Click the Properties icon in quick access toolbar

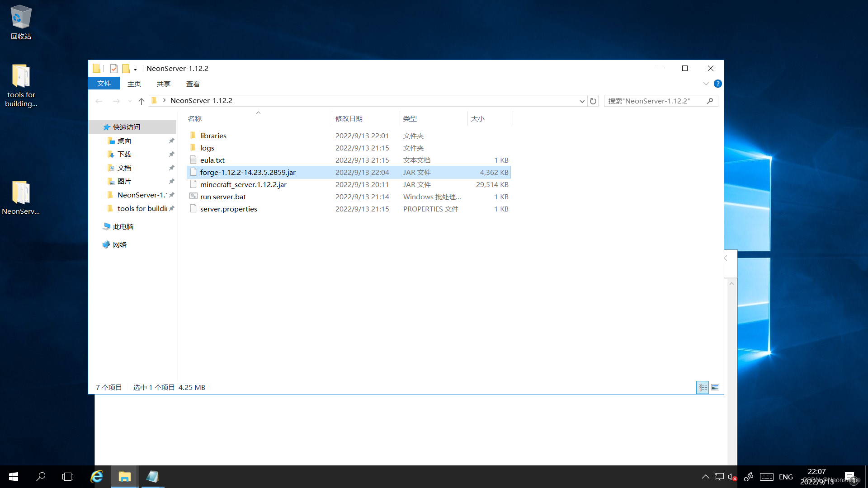pos(114,69)
